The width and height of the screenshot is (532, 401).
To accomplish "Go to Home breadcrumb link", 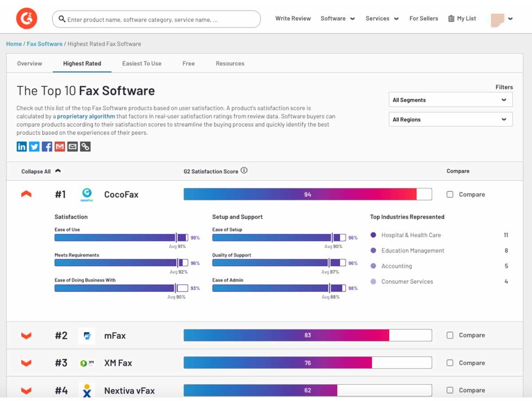I will tap(14, 44).
